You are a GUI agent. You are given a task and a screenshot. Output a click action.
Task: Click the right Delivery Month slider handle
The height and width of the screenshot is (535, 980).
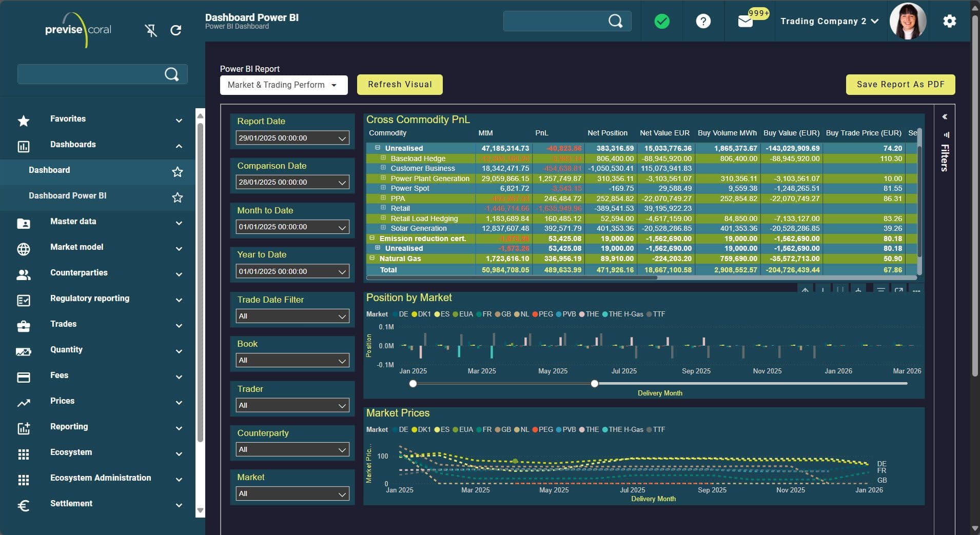pos(594,384)
